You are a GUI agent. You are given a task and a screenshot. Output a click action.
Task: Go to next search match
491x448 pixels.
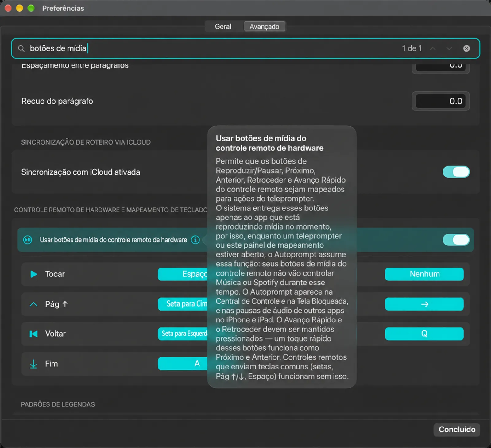[x=449, y=48]
